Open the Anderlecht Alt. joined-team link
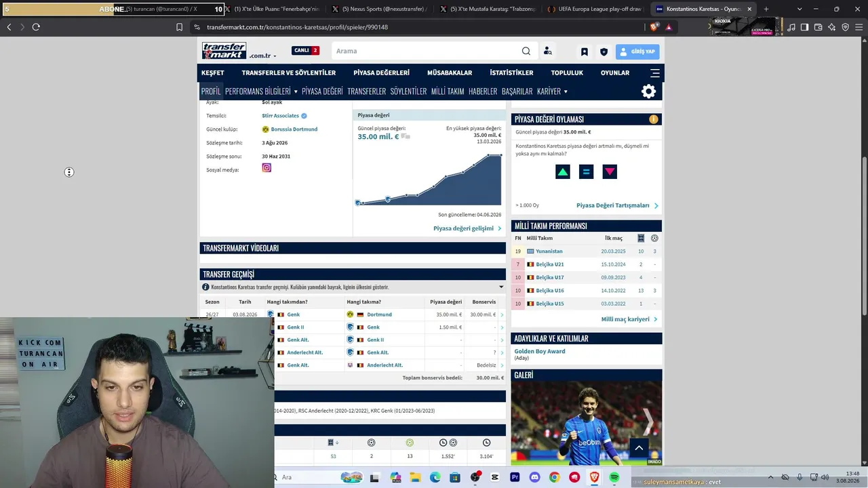868x488 pixels. (x=384, y=365)
